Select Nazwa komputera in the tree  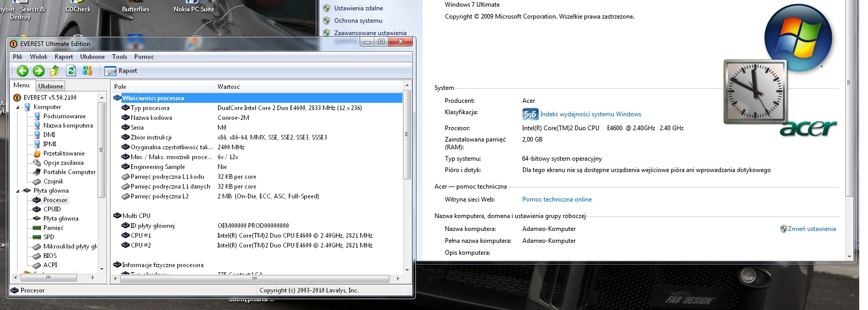(68, 126)
